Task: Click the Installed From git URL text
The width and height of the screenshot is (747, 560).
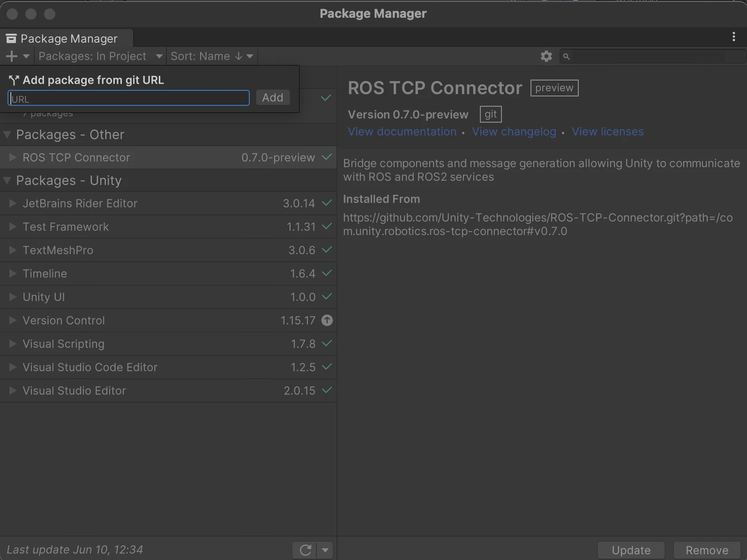Action: [538, 224]
